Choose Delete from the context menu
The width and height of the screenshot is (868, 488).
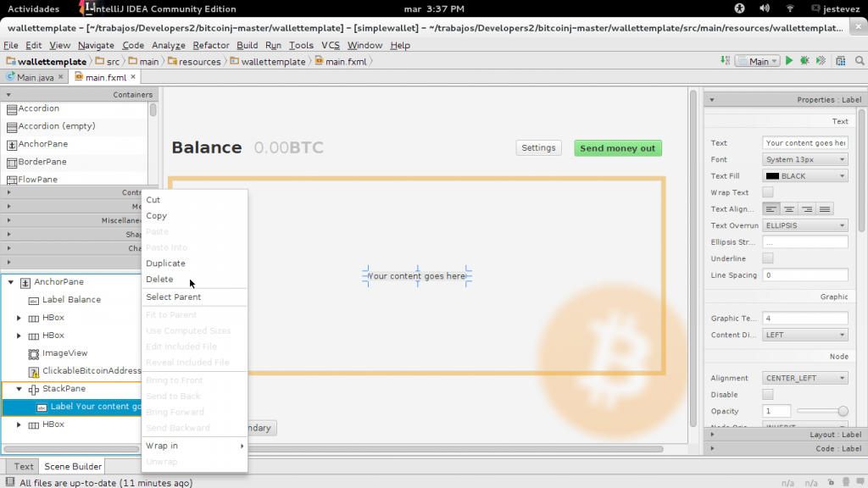[x=194, y=280]
